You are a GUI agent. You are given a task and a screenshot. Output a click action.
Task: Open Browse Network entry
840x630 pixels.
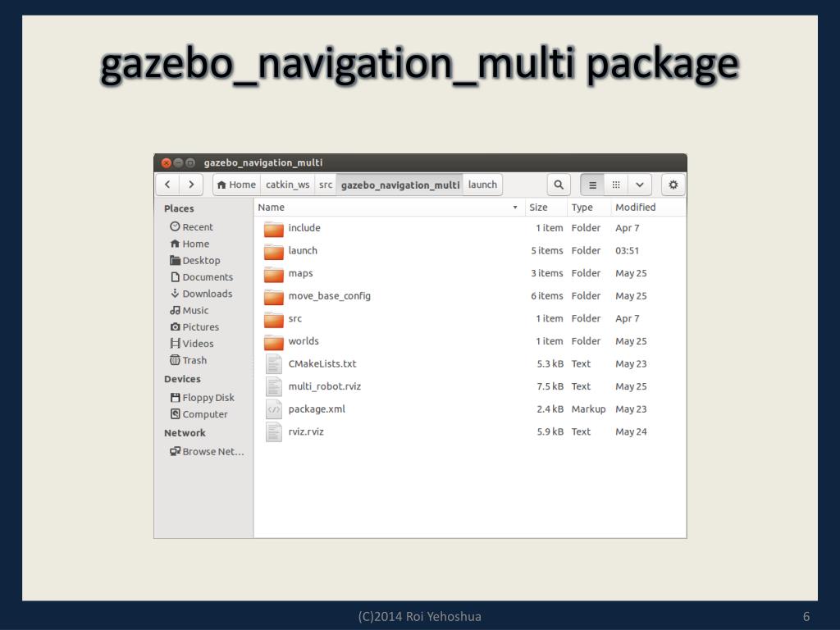[207, 452]
